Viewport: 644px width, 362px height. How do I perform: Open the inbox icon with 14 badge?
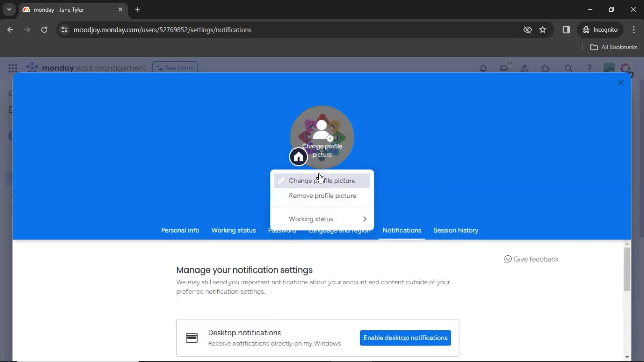point(504,68)
